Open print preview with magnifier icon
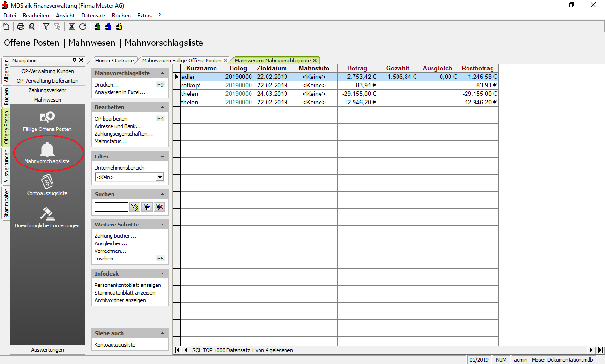Screen dimensions: 605x364 click(x=31, y=26)
